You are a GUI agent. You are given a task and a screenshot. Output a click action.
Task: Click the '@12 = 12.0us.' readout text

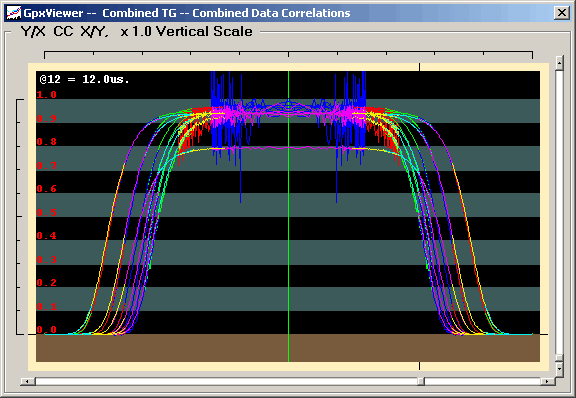pos(84,79)
